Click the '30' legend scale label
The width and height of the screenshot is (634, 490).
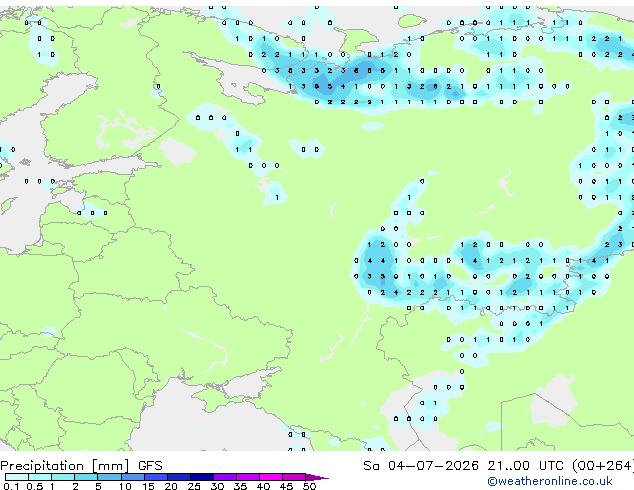click(217, 486)
